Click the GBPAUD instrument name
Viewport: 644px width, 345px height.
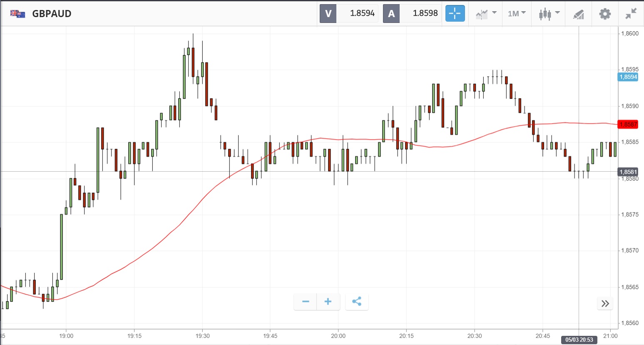click(x=52, y=14)
